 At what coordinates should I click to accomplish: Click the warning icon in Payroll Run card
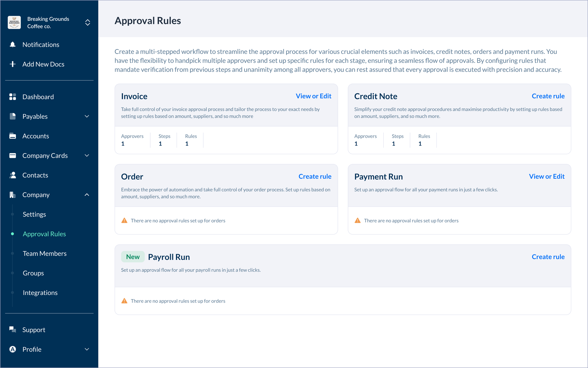coord(124,301)
